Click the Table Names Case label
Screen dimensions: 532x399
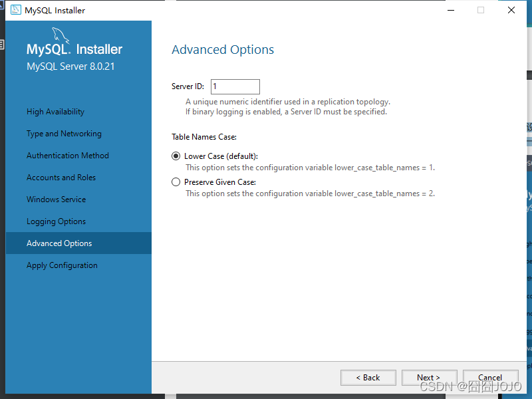click(204, 137)
